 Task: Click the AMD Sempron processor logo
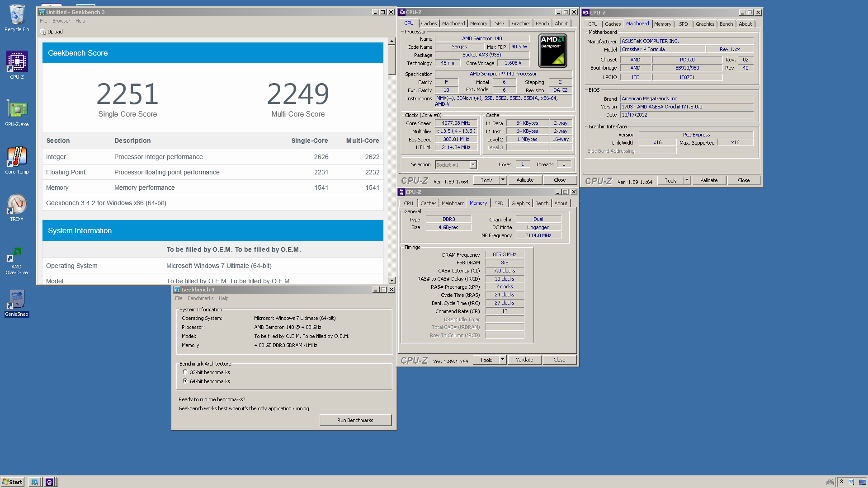pos(552,51)
